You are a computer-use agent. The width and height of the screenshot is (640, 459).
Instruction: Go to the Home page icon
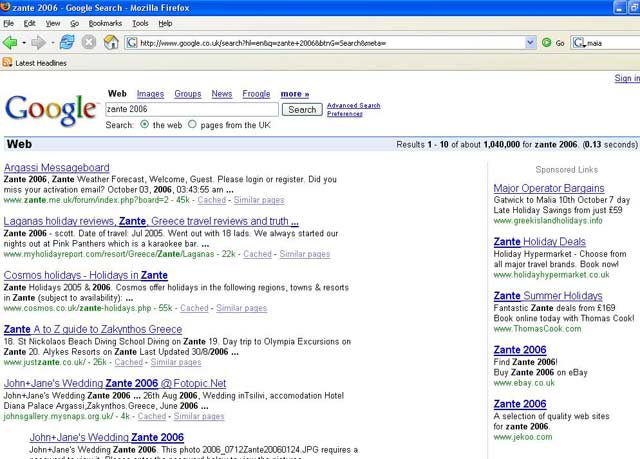tap(111, 42)
